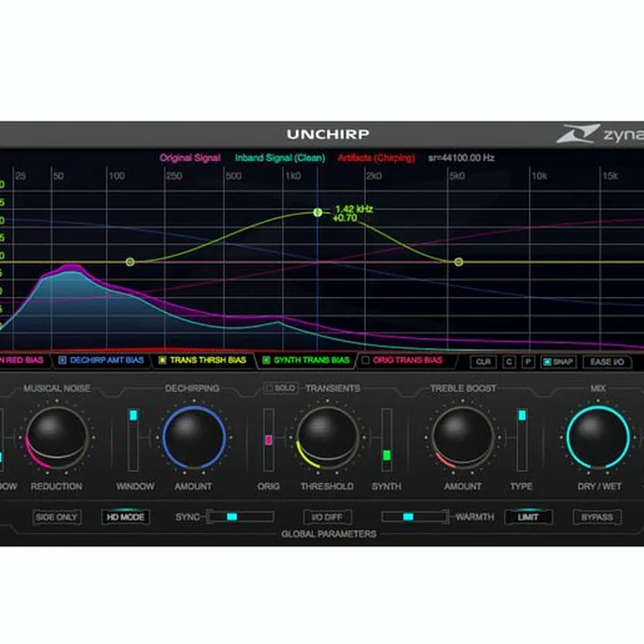
Task: Click the zynaptiq logo in the header
Action: (600, 134)
